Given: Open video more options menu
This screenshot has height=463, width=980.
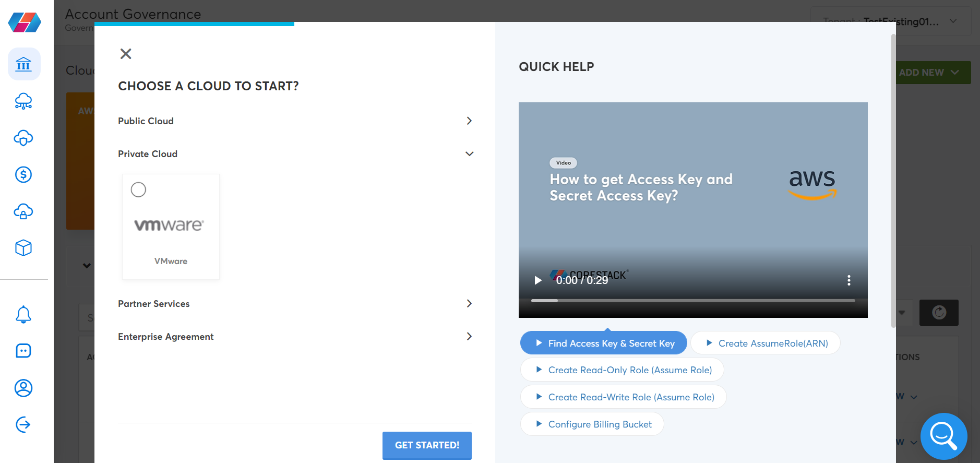Looking at the screenshot, I should pyautogui.click(x=849, y=280).
